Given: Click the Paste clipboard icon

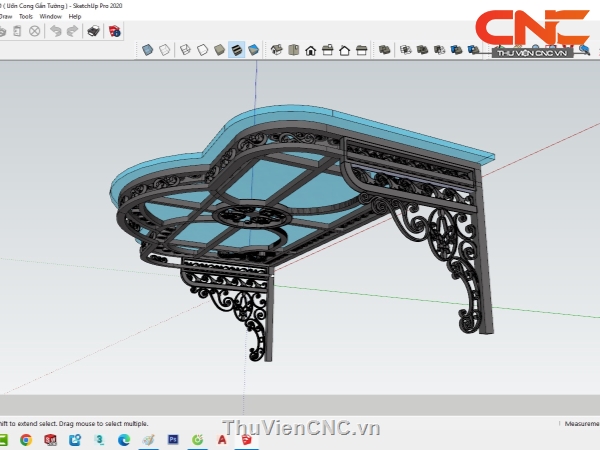Looking at the screenshot, I should 17,31.
